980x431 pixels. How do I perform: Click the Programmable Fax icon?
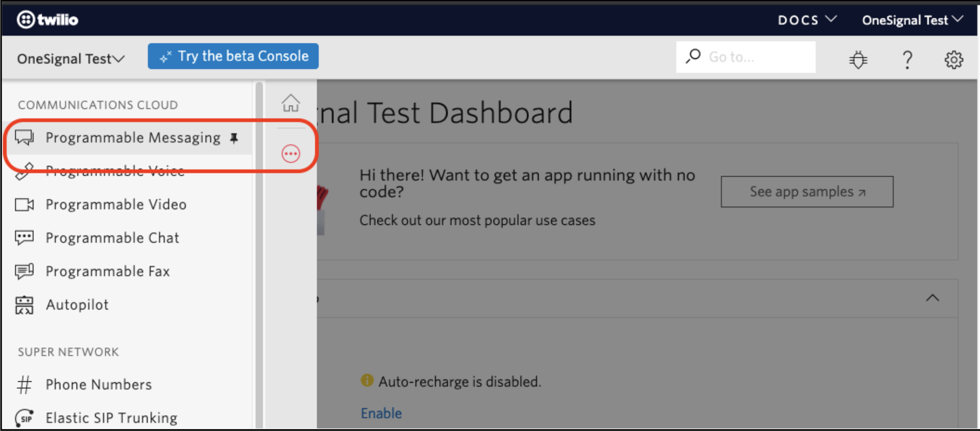pyautogui.click(x=24, y=271)
